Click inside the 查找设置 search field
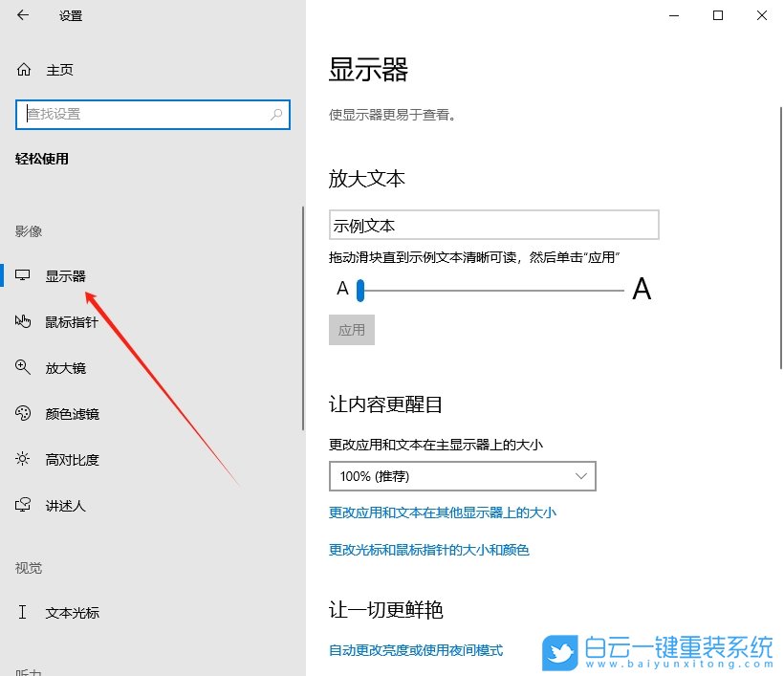This screenshot has width=784, height=676. point(143,114)
